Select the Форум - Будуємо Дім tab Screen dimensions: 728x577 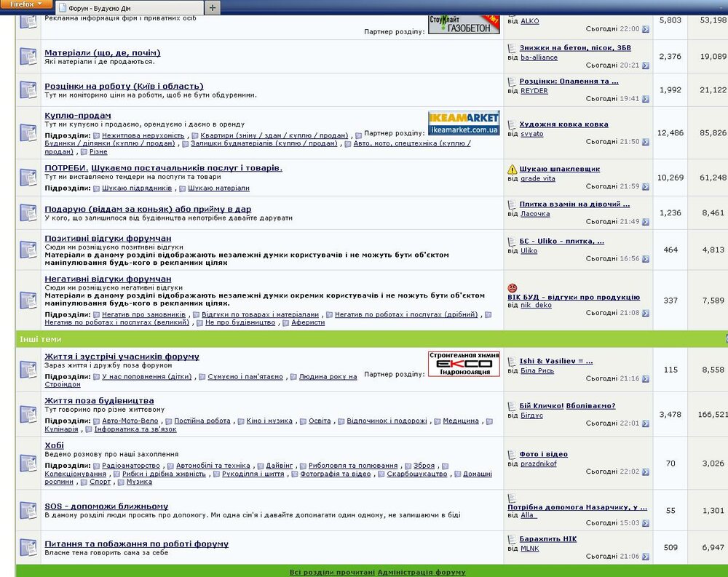pyautogui.click(x=130, y=8)
